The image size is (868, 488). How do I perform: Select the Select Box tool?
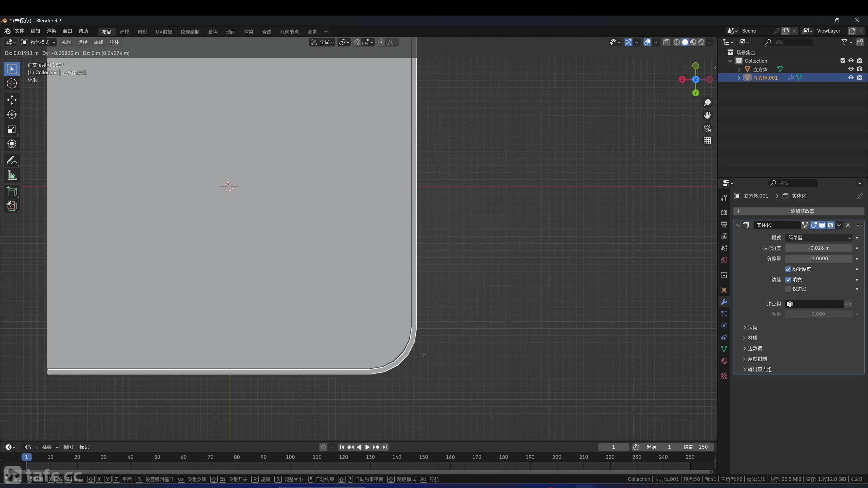coord(12,69)
